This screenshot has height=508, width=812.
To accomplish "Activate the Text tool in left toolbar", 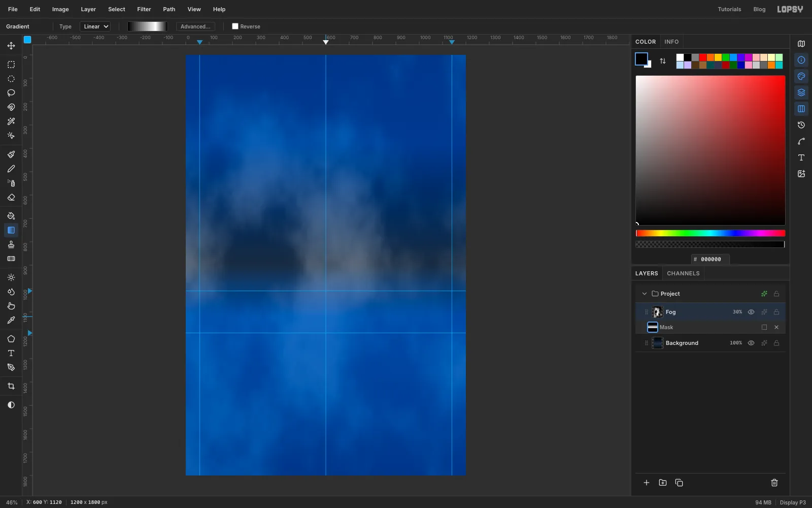I will click(11, 353).
